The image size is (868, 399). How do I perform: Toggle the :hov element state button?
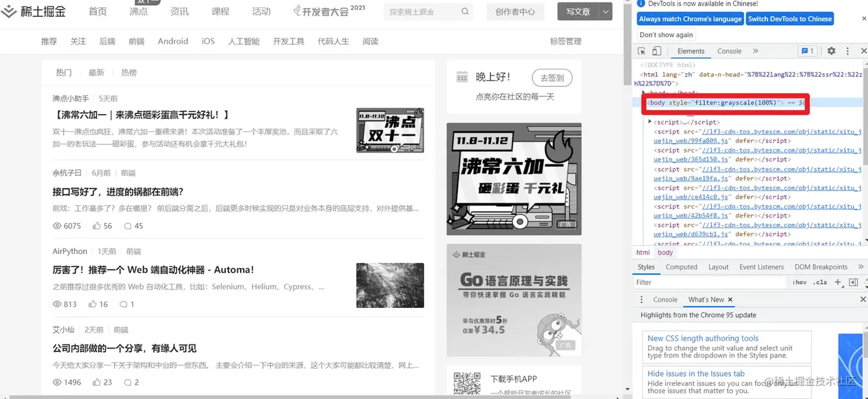(x=800, y=282)
